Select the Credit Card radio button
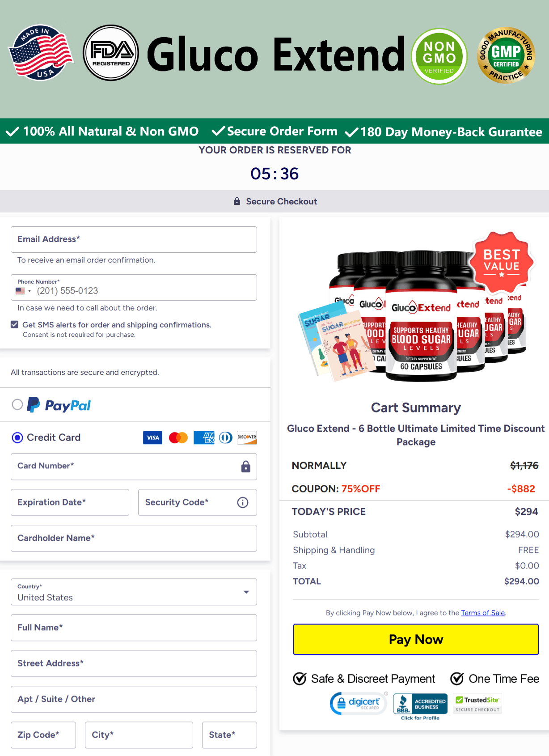 click(17, 437)
